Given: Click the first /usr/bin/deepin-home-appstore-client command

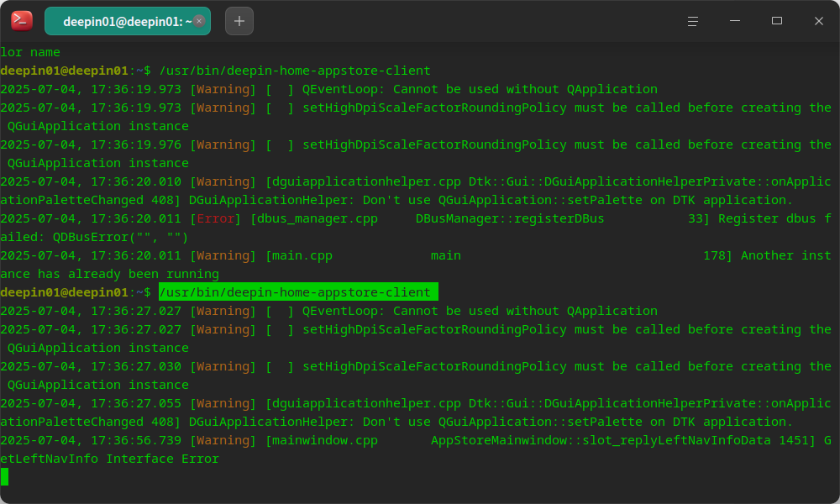Looking at the screenshot, I should (295, 71).
